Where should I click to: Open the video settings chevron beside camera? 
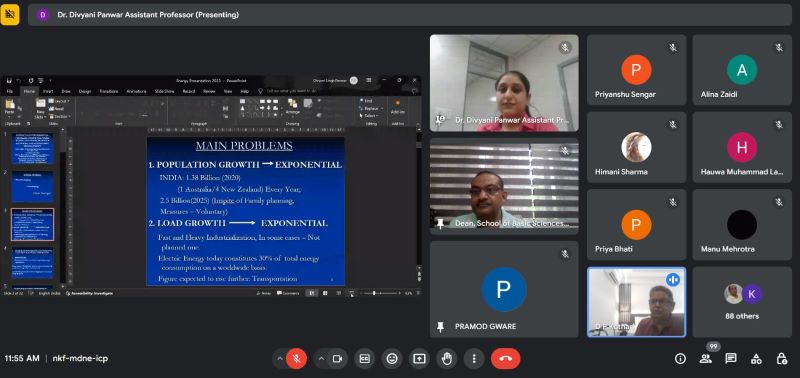[x=321, y=359]
